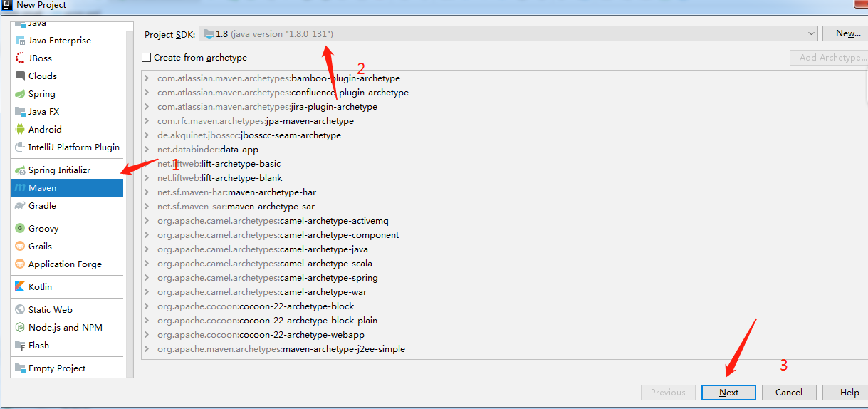Click the SDK folder icon in combo box
Image resolution: width=868 pixels, height=409 pixels.
click(x=208, y=33)
